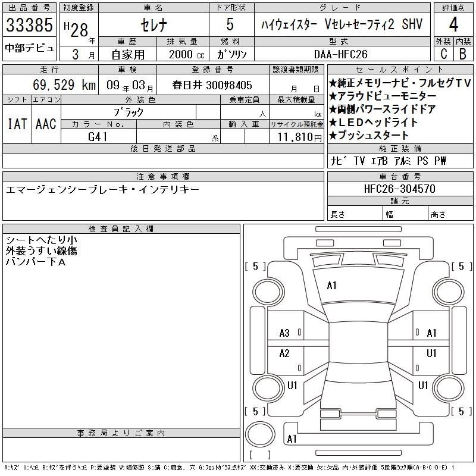Select the car name セレナ

point(154,25)
